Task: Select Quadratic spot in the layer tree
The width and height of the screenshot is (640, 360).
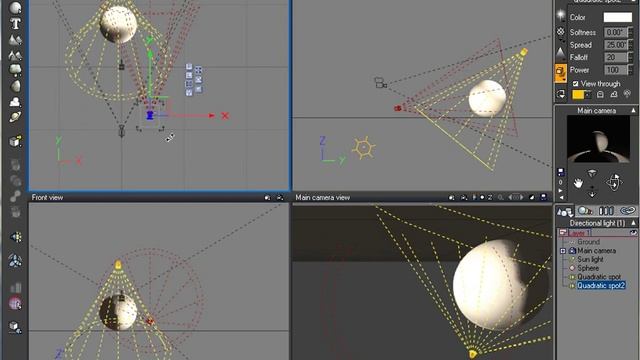Action: [x=599, y=277]
